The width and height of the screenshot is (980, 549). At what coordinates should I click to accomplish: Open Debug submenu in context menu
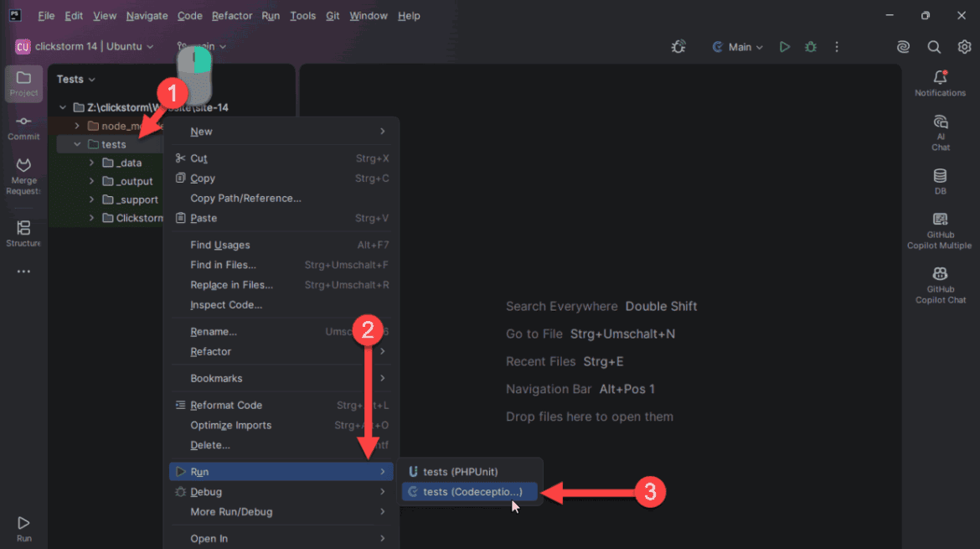(x=281, y=492)
